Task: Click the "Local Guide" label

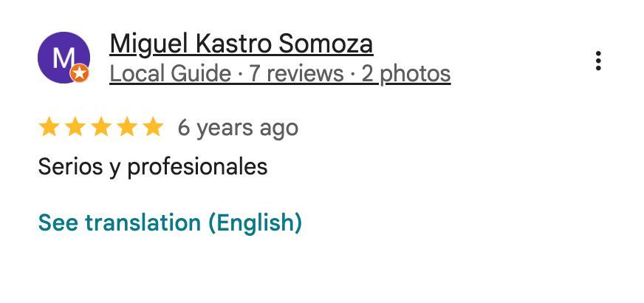Action: (170, 74)
